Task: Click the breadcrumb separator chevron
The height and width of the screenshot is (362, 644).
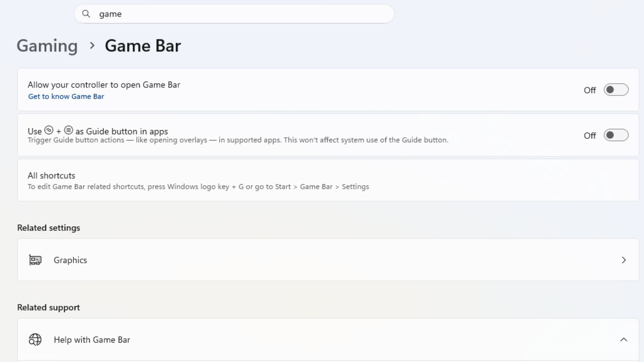Action: (92, 46)
